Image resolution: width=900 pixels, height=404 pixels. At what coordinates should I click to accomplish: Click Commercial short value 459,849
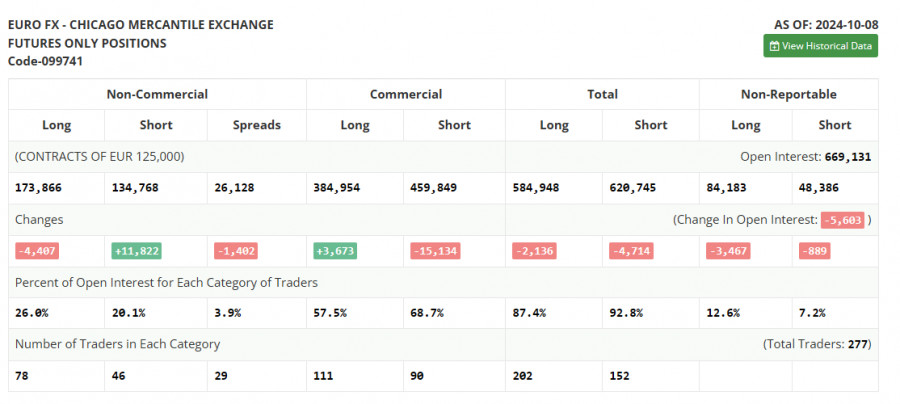[x=434, y=188]
